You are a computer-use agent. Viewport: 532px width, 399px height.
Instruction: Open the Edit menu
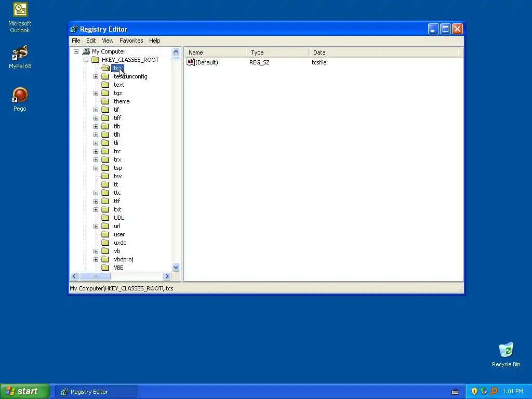[x=91, y=41]
